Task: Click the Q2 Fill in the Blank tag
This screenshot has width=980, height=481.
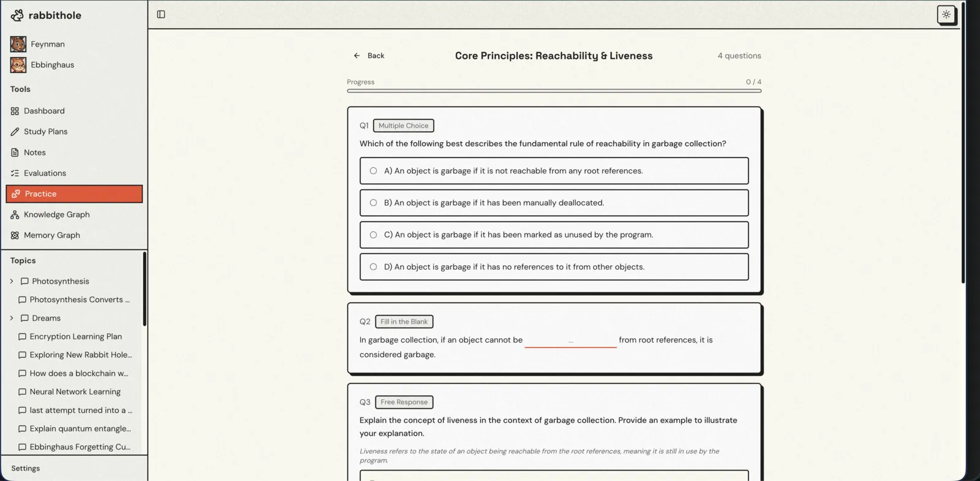Action: (x=404, y=322)
